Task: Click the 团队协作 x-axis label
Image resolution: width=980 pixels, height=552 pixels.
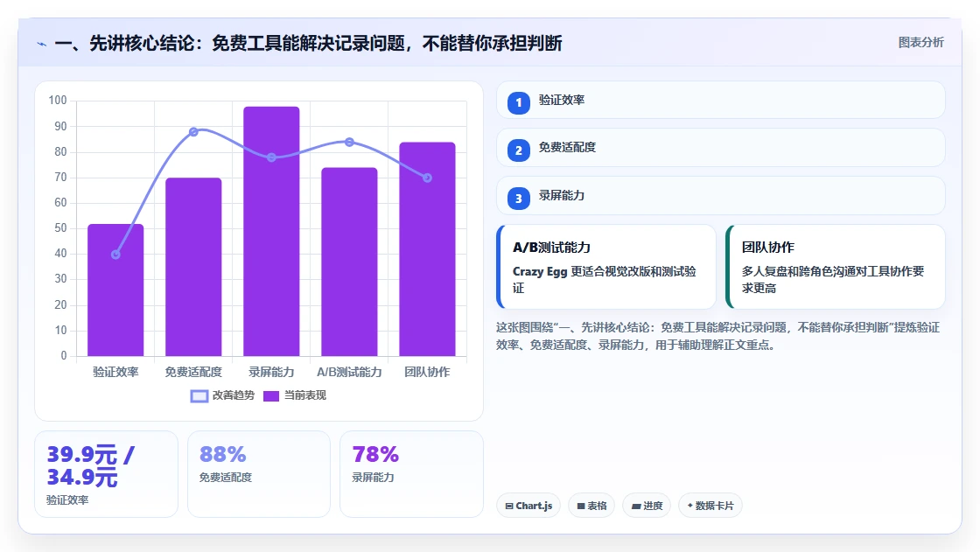Action: 428,372
